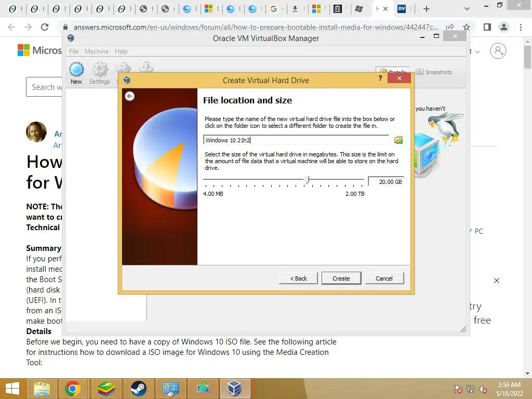The height and width of the screenshot is (399, 532).
Task: Click the page search box
Action: coord(45,87)
